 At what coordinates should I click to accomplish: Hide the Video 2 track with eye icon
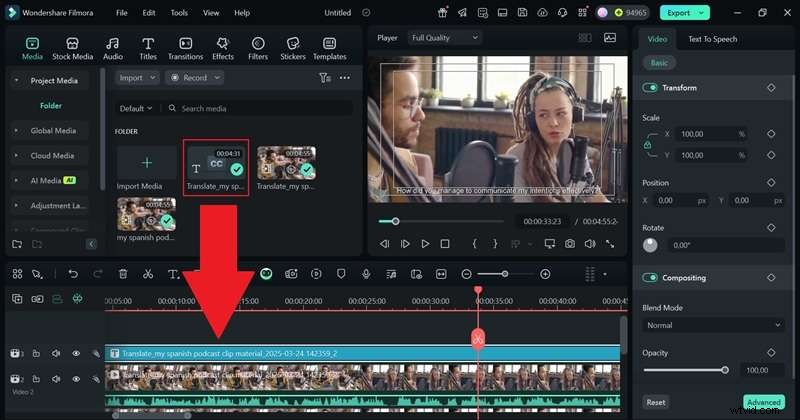tap(76, 379)
